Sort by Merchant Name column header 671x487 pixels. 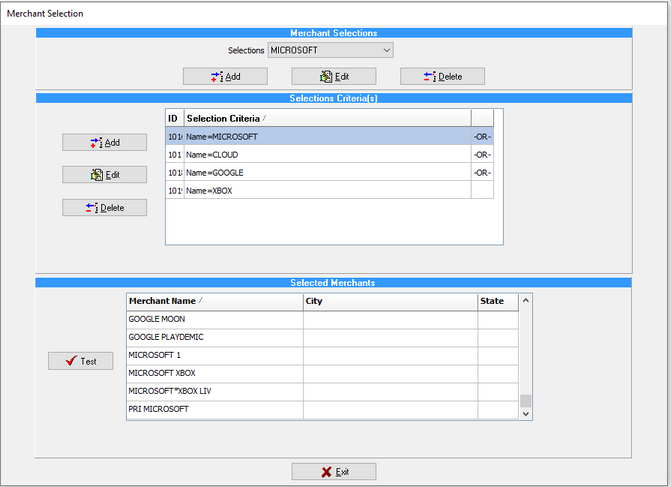click(215, 301)
